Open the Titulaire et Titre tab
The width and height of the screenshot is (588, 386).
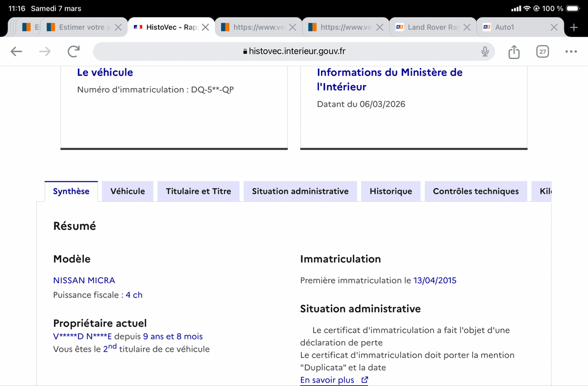[198, 192]
